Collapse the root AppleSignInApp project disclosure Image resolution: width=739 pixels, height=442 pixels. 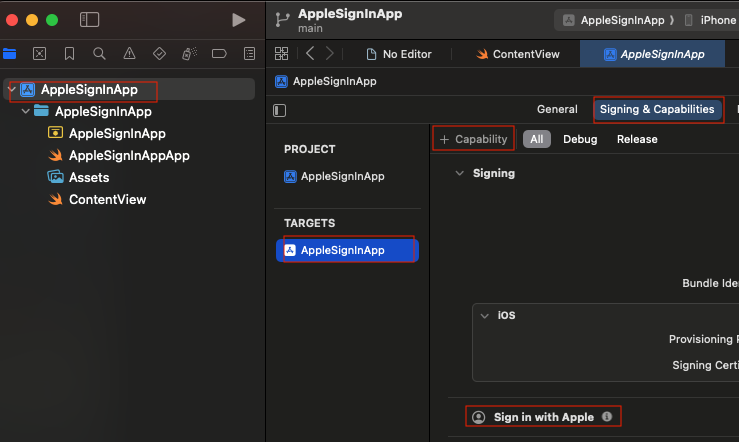12,89
